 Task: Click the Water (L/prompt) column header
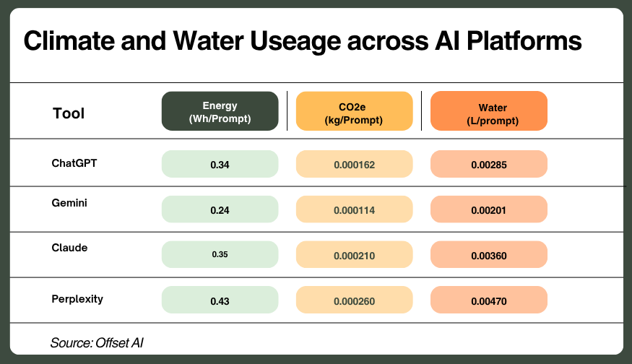pos(489,111)
